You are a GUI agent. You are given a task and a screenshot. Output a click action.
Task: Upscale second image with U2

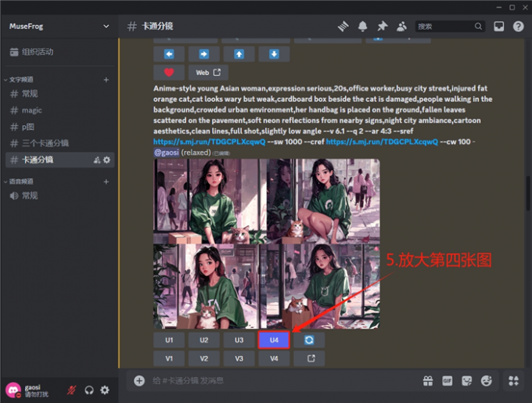(204, 340)
